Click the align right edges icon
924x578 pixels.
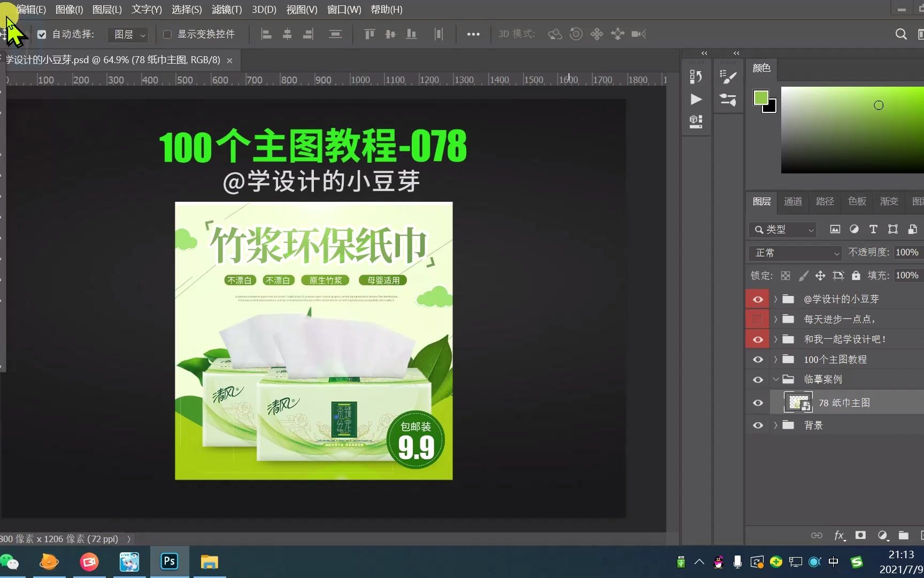tap(308, 34)
